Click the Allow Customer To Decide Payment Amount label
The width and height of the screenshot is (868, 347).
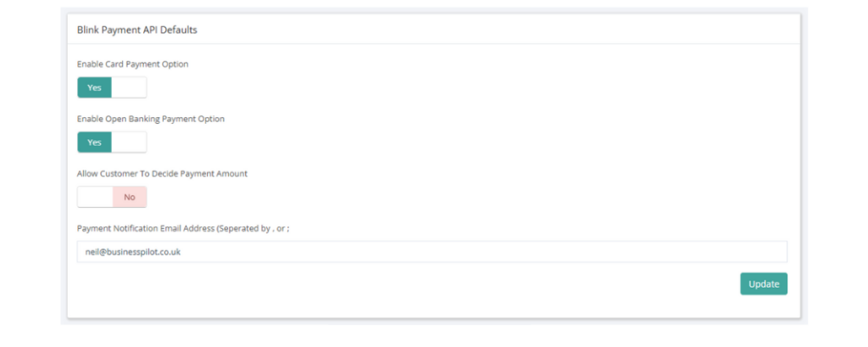pos(162,173)
